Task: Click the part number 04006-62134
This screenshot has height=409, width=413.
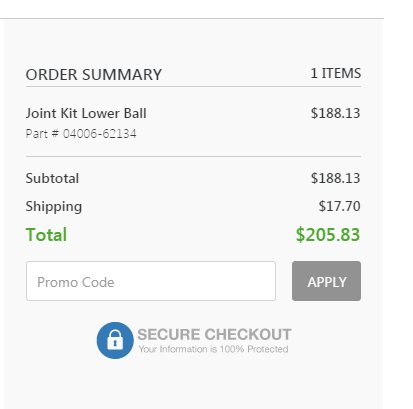Action: coord(99,134)
